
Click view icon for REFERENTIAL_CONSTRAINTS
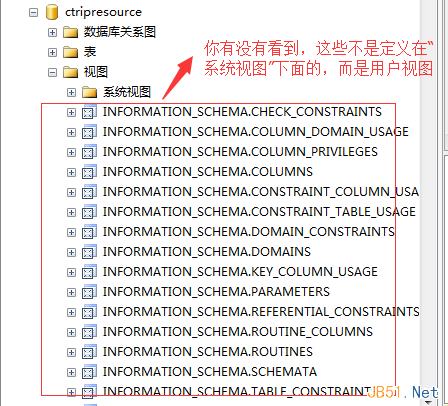pos(89,312)
